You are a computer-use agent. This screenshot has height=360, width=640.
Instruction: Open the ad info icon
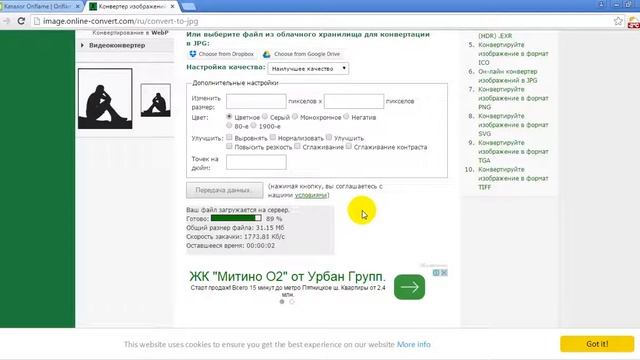click(x=436, y=273)
